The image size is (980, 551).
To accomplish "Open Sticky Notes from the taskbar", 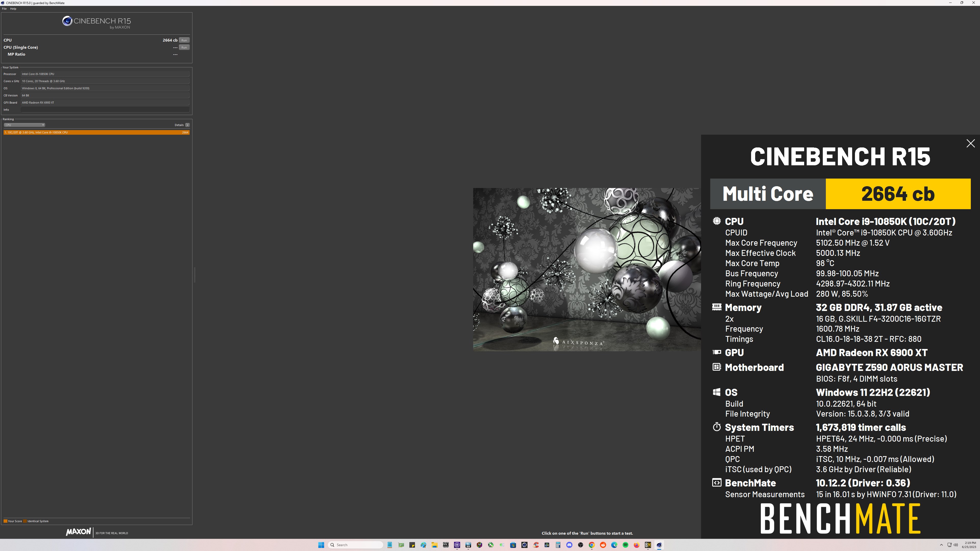I will [412, 545].
